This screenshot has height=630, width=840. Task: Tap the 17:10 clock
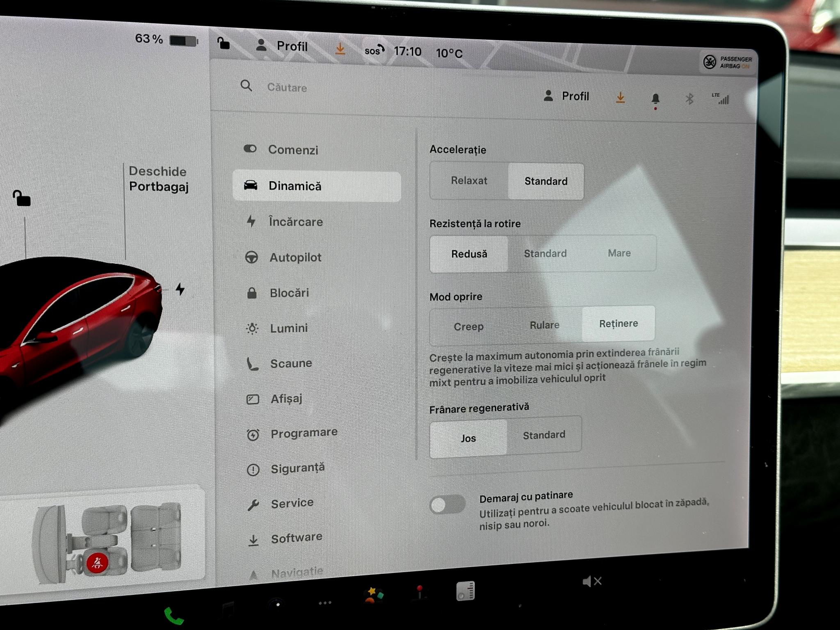click(x=407, y=51)
